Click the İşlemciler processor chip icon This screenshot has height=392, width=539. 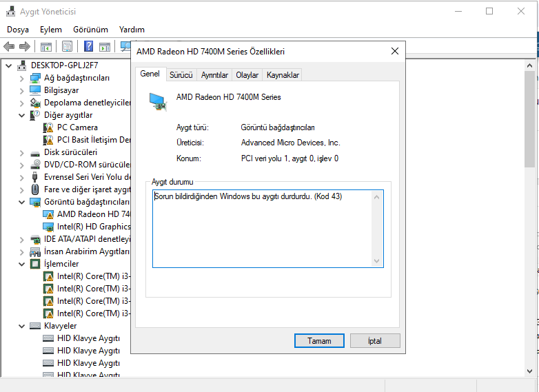coord(35,264)
